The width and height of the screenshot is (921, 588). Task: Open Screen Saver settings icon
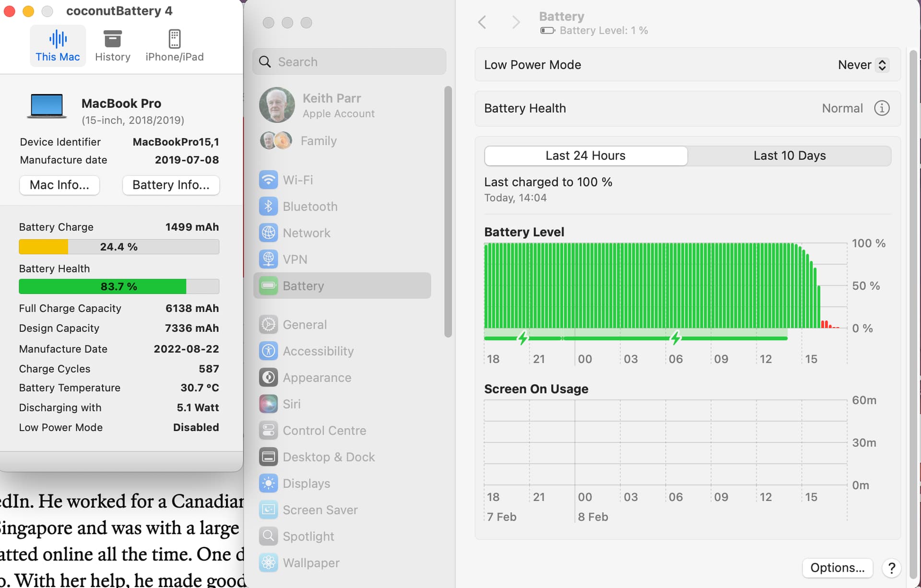pyautogui.click(x=269, y=510)
